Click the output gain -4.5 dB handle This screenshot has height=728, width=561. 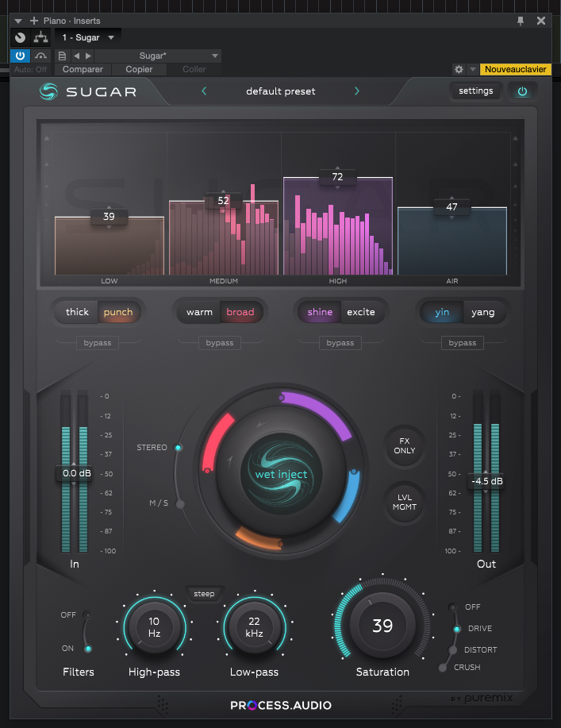click(486, 481)
